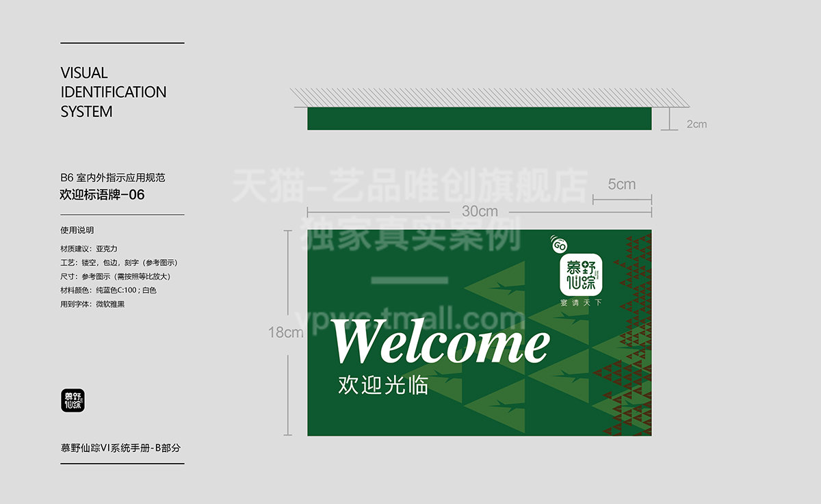The height and width of the screenshot is (504, 821).
Task: Click the GO badge above the sign logo
Action: click(558, 243)
